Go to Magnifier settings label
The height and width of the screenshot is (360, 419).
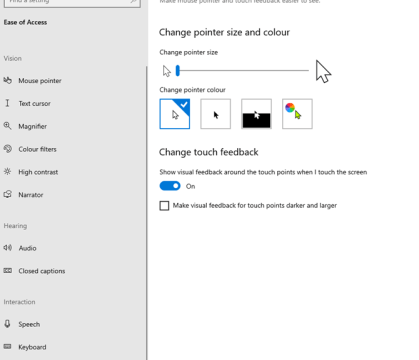[32, 126]
